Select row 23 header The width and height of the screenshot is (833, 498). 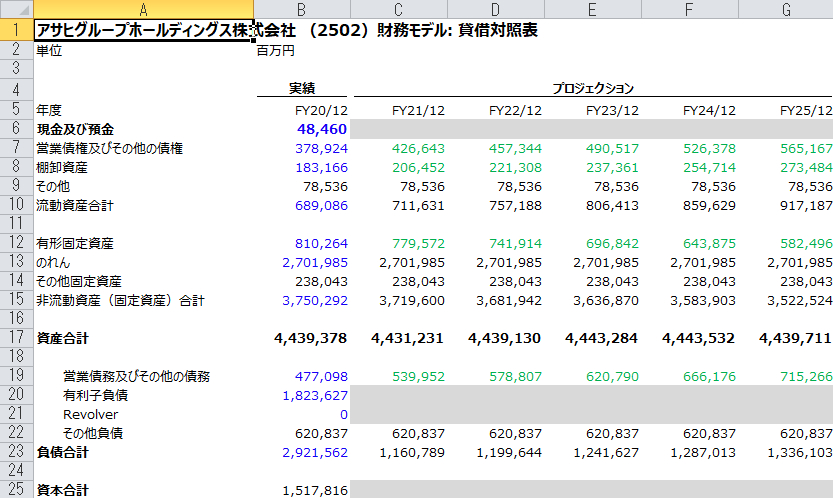click(x=16, y=452)
